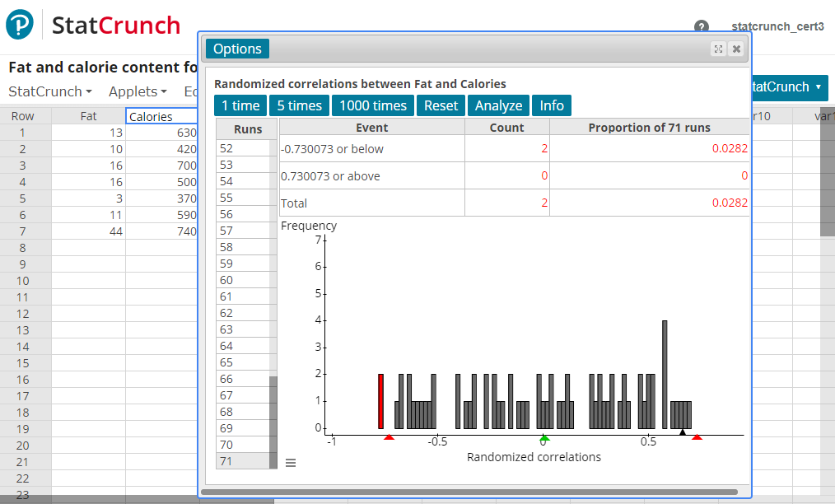Click the Calories column header cell
Screen dimensions: 835x504
point(161,116)
